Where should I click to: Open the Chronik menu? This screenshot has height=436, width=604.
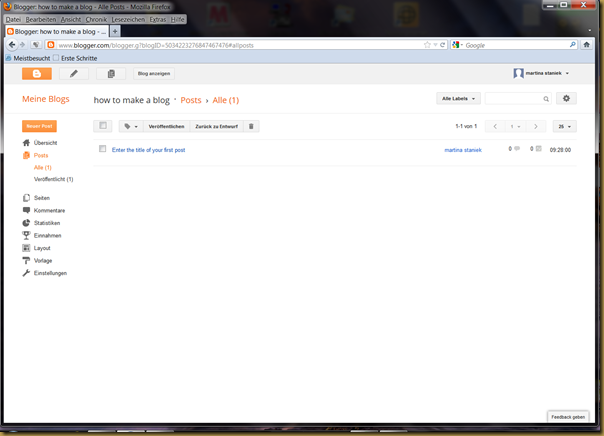[x=96, y=20]
